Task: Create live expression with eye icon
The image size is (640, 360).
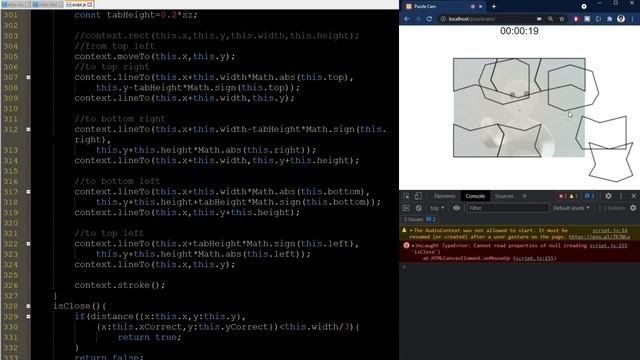Action: [456, 208]
